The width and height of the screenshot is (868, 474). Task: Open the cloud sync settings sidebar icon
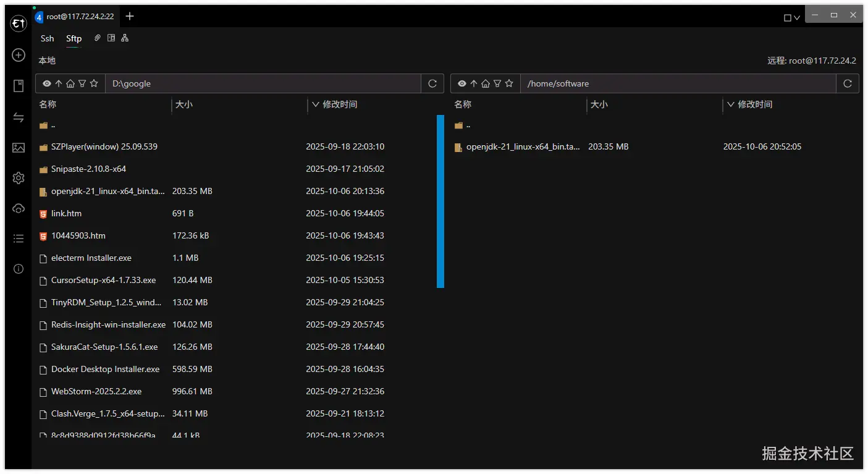click(x=19, y=208)
